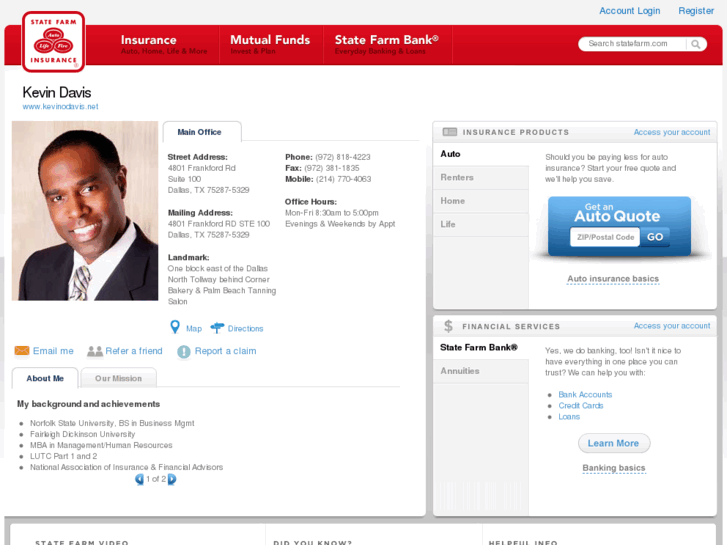Click the report claim exclamation icon
The image size is (727, 545).
point(184,352)
